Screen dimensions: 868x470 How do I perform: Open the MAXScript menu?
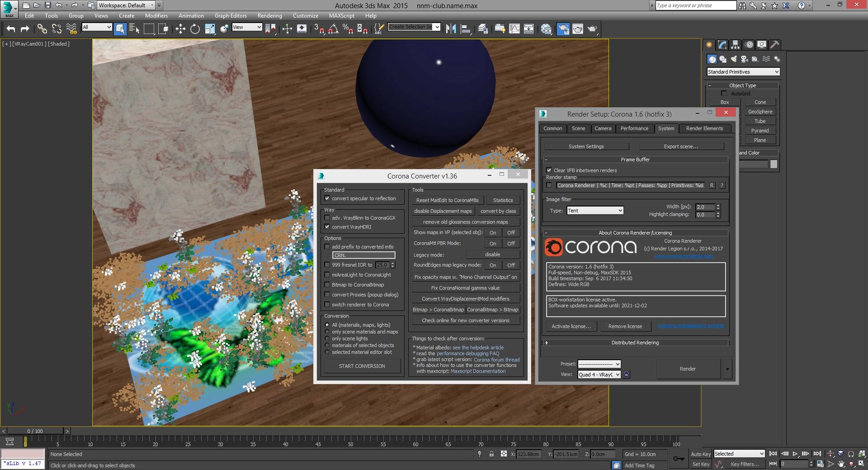point(342,15)
